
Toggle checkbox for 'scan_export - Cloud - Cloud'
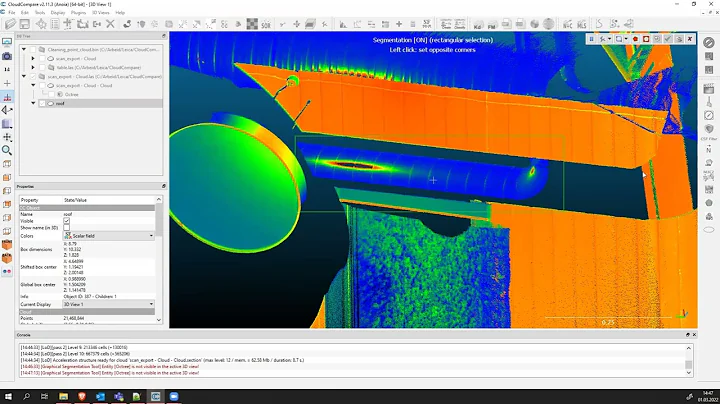(x=42, y=85)
